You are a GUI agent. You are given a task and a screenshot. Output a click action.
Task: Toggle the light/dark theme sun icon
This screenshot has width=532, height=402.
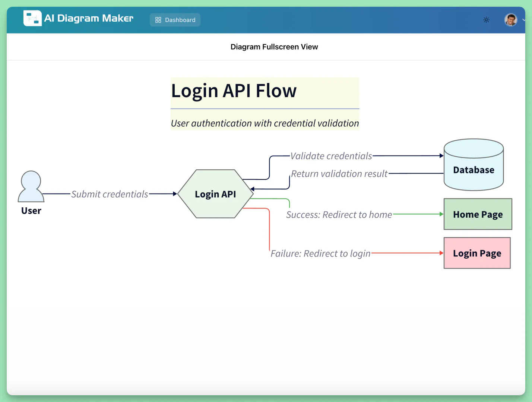click(486, 20)
